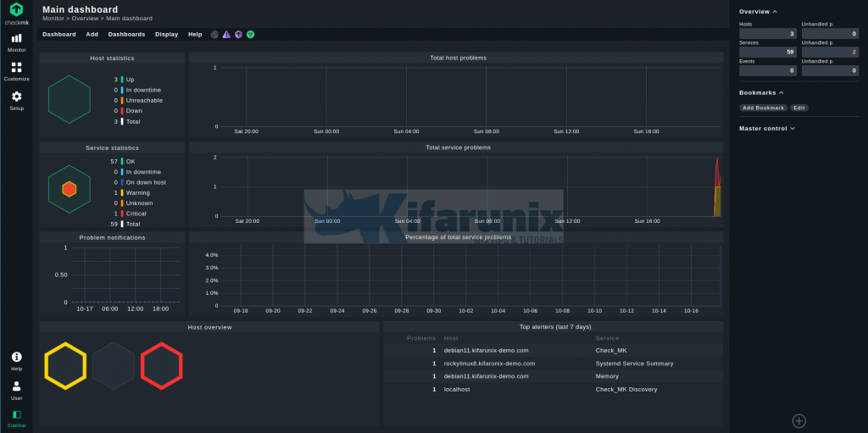Open rockylinux8.kifarunix-demo.com host link
Screen dimensions: 868x433
point(489,364)
